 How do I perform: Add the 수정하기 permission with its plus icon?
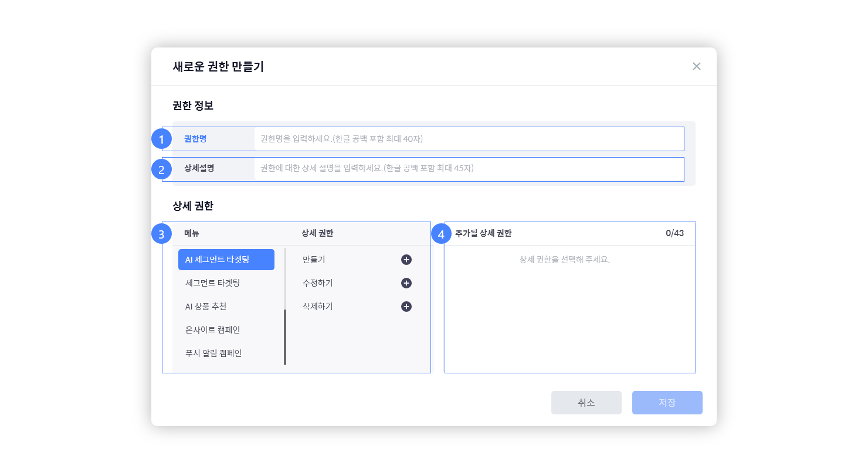pyautogui.click(x=406, y=283)
